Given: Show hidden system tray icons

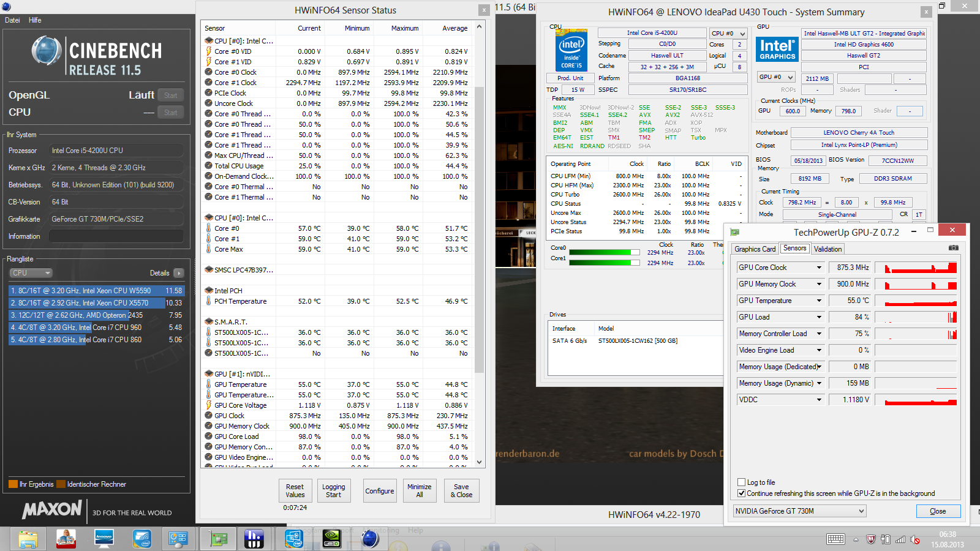Looking at the screenshot, I should point(856,539).
